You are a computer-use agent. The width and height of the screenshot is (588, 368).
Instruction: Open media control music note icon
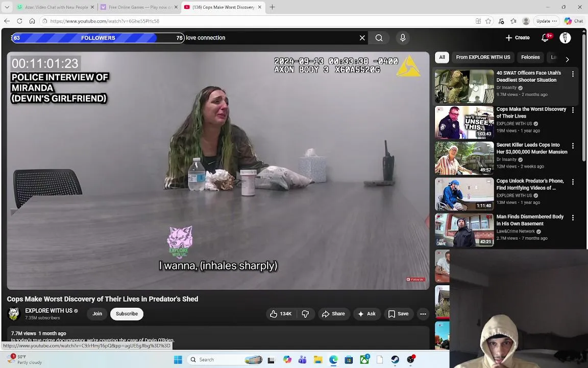[501, 21]
